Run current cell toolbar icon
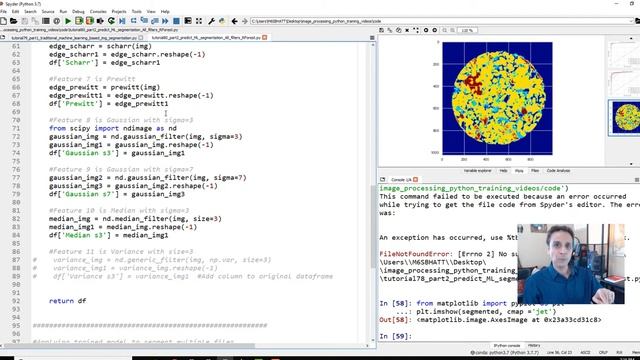Screen dimensions: 640x360 79,21
